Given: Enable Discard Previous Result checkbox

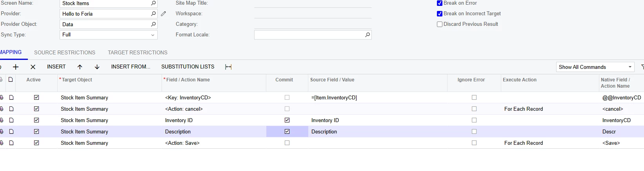Looking at the screenshot, I should pos(440,24).
